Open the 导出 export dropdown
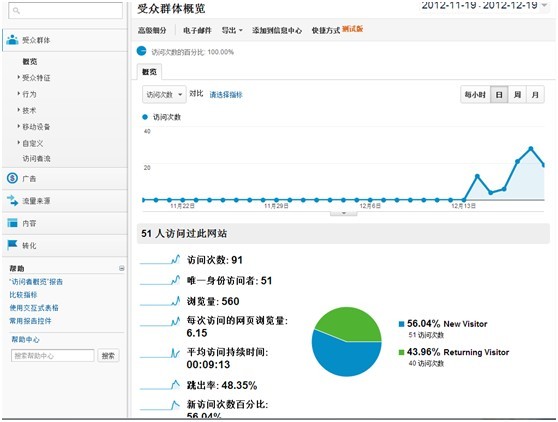The height and width of the screenshot is (422, 558). [232, 30]
